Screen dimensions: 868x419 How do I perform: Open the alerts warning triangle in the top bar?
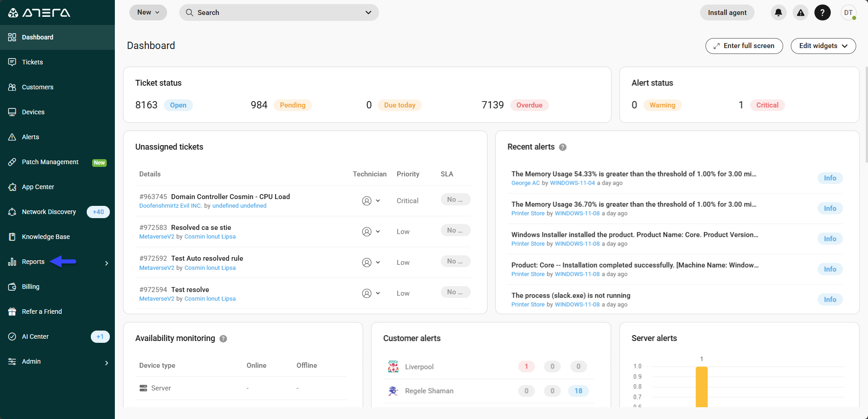click(800, 12)
